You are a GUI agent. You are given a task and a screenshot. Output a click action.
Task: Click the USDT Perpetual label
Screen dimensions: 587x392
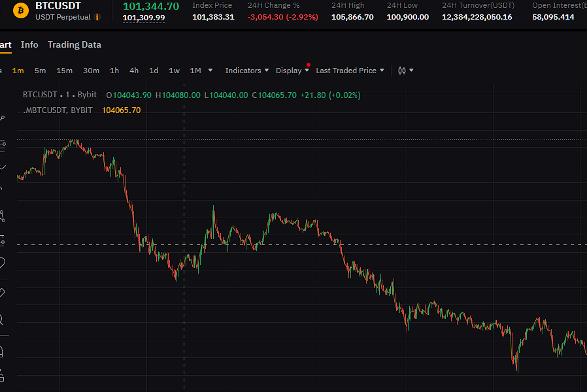point(63,17)
